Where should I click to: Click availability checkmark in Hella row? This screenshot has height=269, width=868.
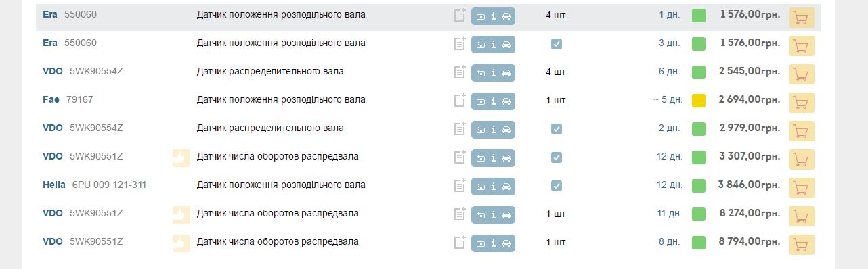click(557, 186)
